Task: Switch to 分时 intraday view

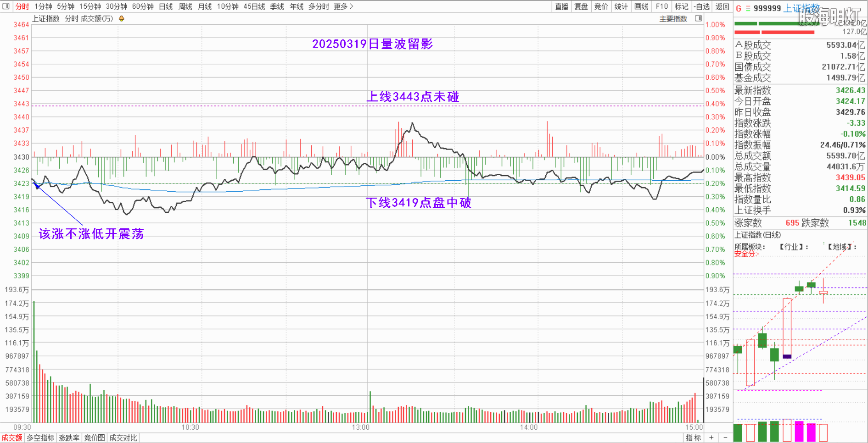Action: 22,6
